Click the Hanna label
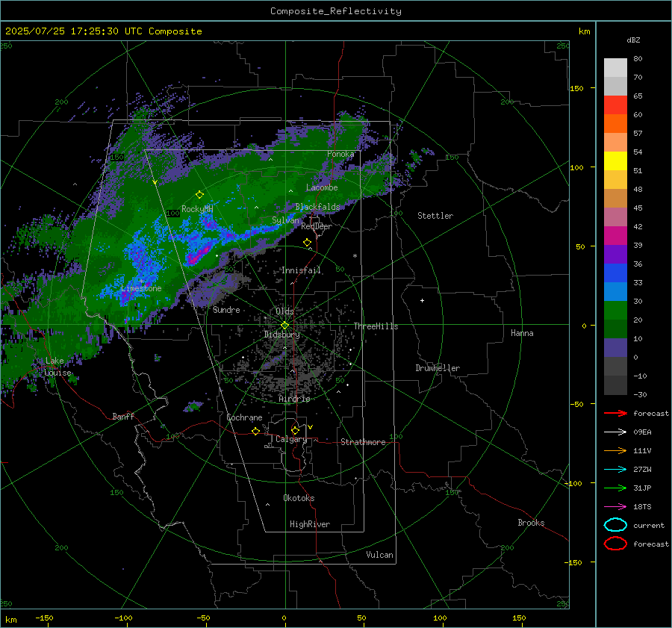The width and height of the screenshot is (672, 628). click(522, 333)
